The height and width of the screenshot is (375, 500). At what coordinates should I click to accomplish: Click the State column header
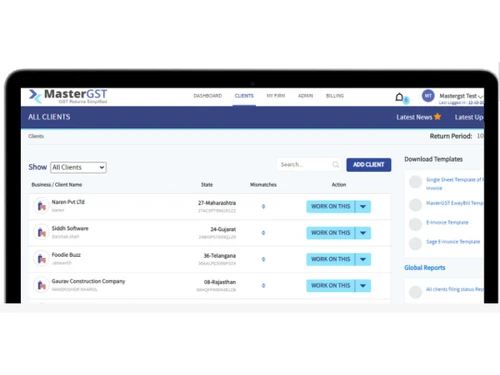pyautogui.click(x=207, y=185)
